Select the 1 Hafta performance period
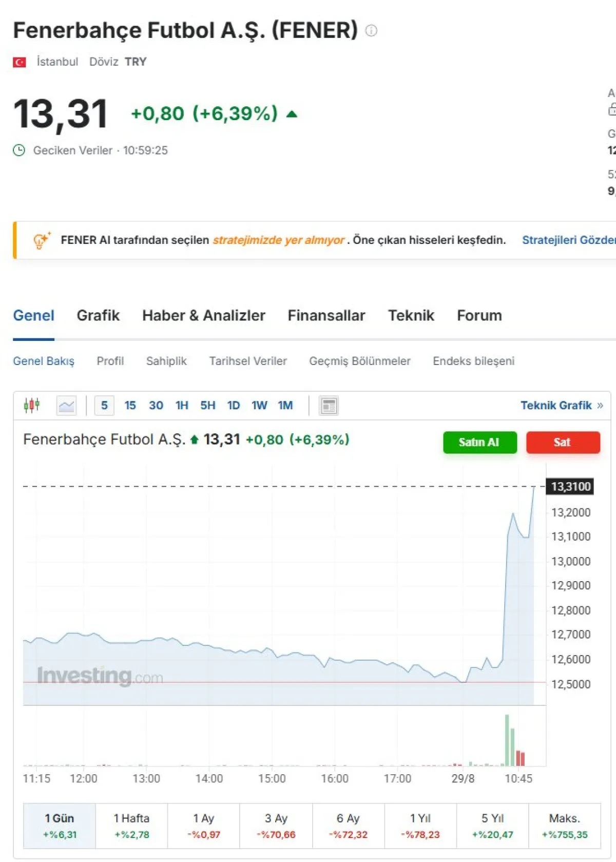Screen dimensions: 616x862 [131, 826]
